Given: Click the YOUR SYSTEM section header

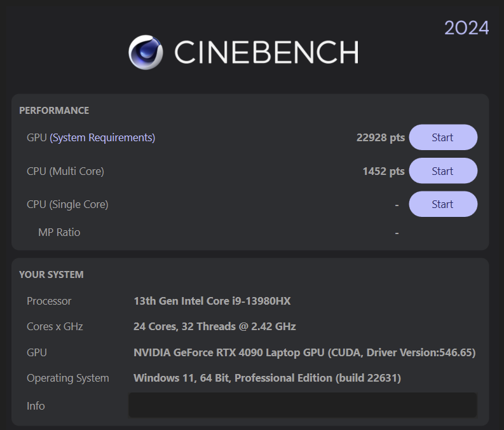Looking at the screenshot, I should [51, 275].
